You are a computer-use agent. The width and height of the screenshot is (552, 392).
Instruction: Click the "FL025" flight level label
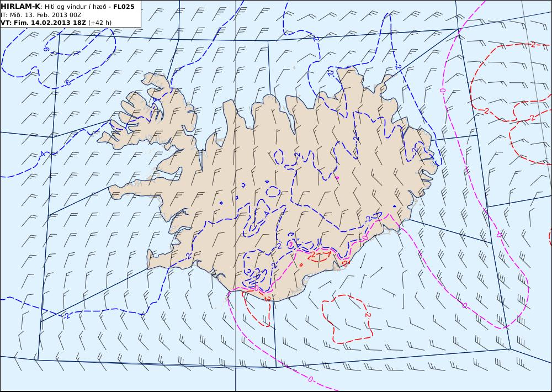coord(124,7)
